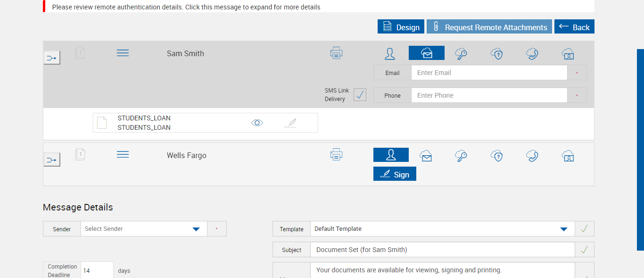
Task: Select email delivery icon for Sam Smith
Action: point(427,53)
